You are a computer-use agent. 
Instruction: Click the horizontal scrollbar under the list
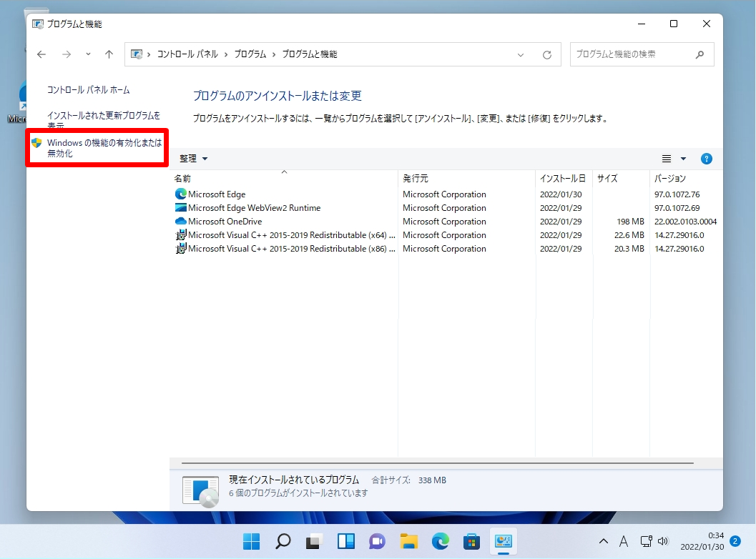(x=437, y=463)
